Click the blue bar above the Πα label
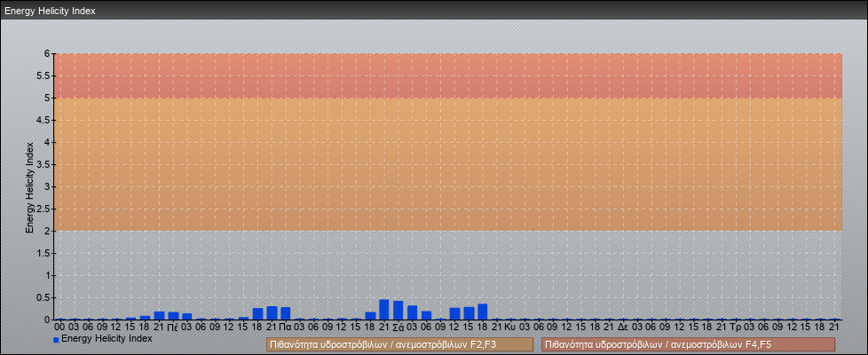868x355 pixels. [285, 313]
